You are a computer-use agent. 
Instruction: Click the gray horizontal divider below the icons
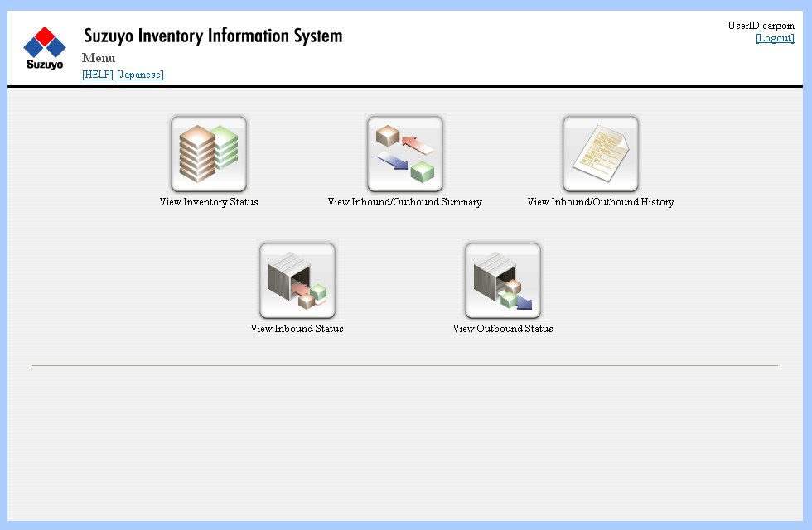coord(404,365)
